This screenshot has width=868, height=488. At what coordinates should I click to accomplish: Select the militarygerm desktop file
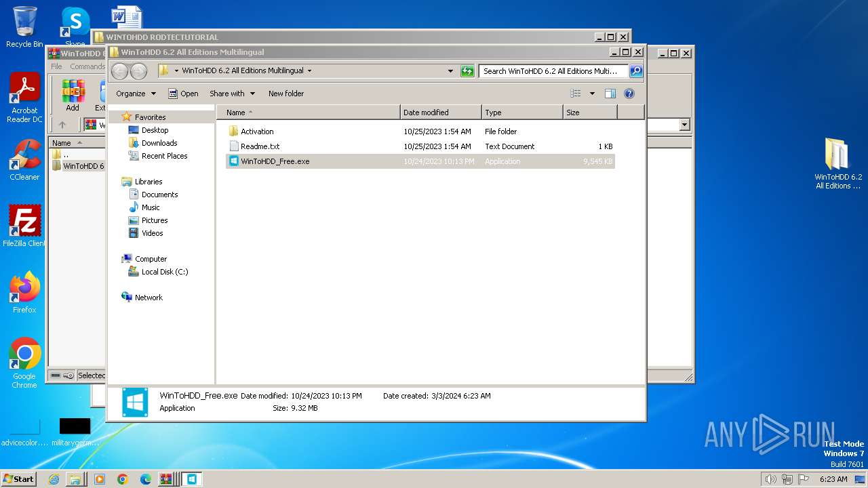click(x=75, y=432)
